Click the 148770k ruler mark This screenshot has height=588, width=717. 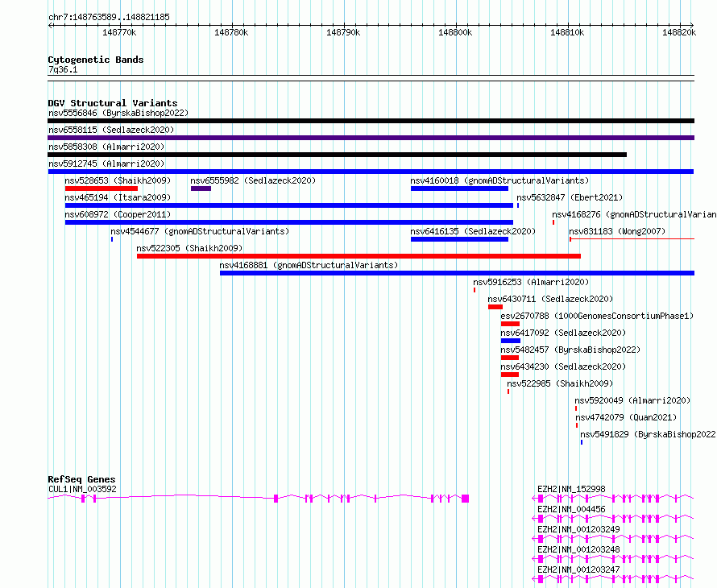(x=119, y=32)
